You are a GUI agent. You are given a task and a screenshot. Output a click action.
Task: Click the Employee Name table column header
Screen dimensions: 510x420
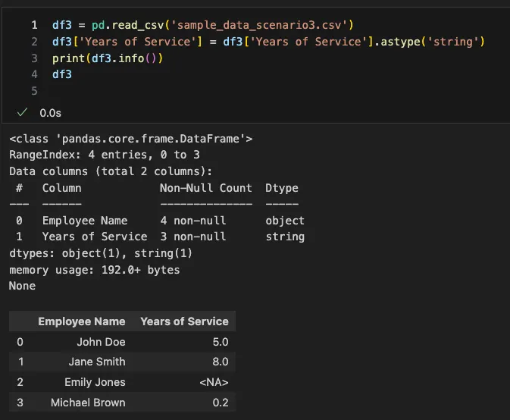81,321
